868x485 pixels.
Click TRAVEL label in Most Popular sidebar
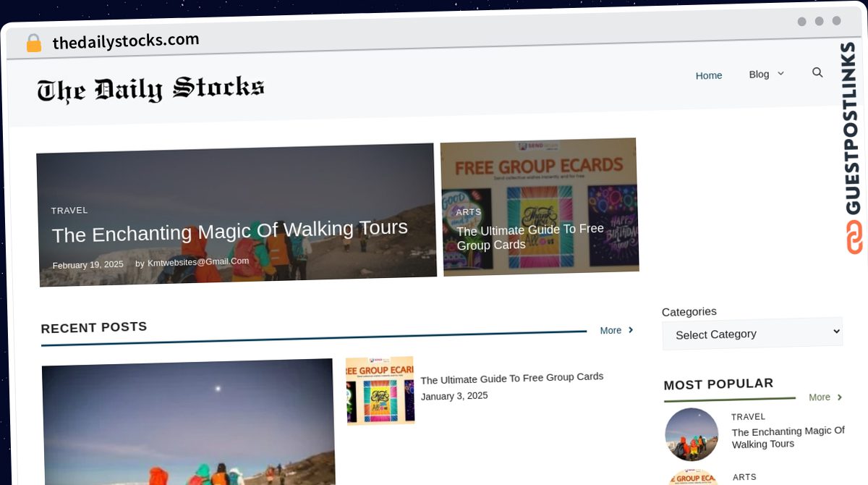point(749,417)
